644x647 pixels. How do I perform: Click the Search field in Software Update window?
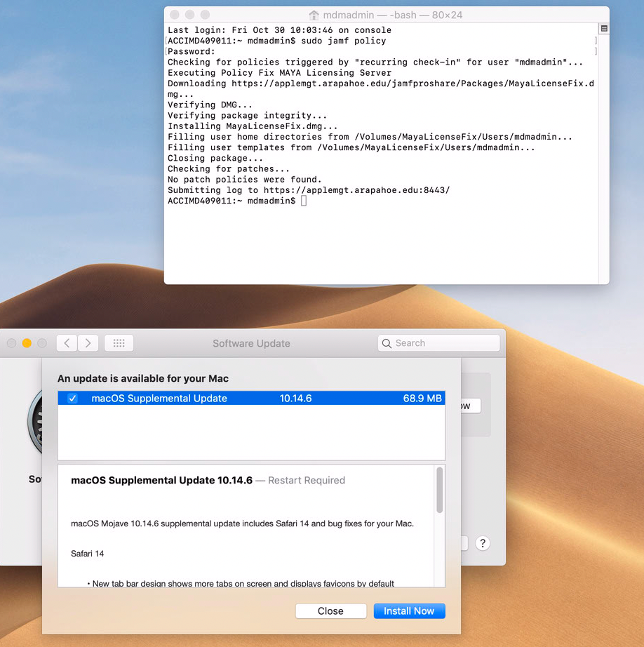pos(438,343)
